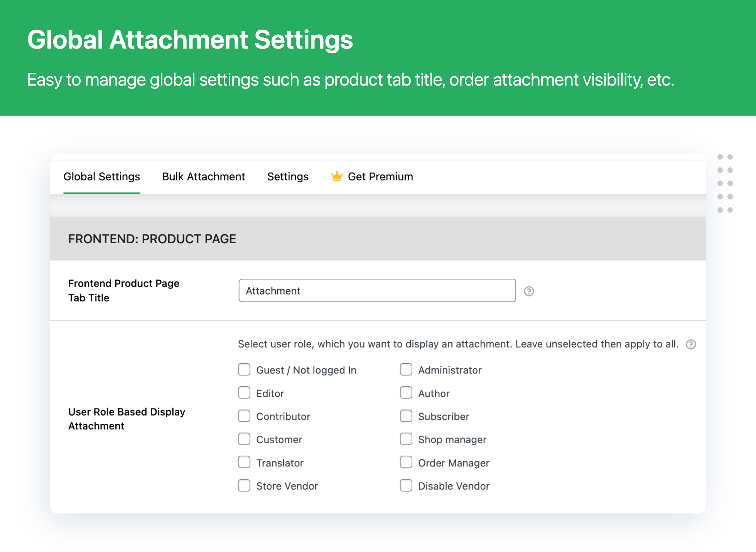
Task: Check the Shop manager checkbox
Action: click(406, 439)
